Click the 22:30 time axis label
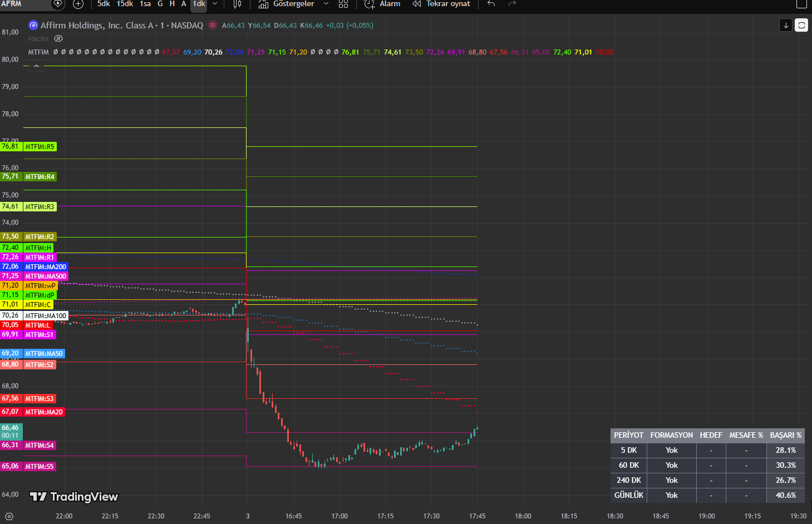812x524 pixels. point(156,516)
